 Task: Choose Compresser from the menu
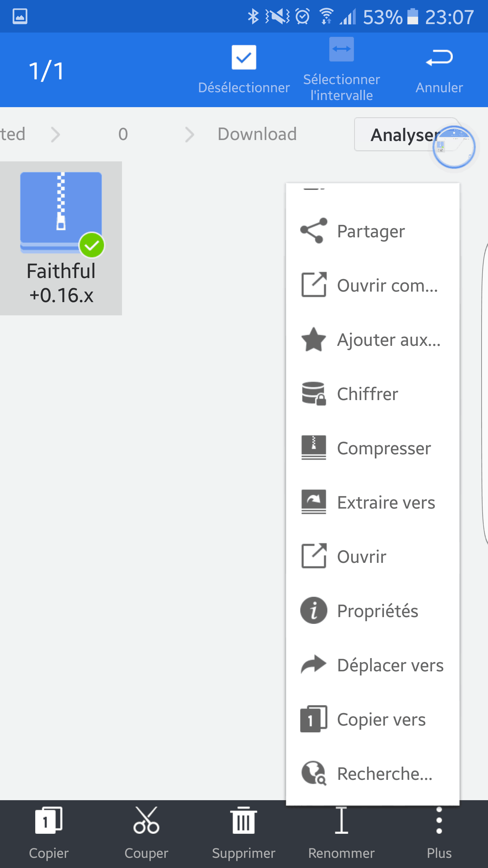tap(384, 448)
